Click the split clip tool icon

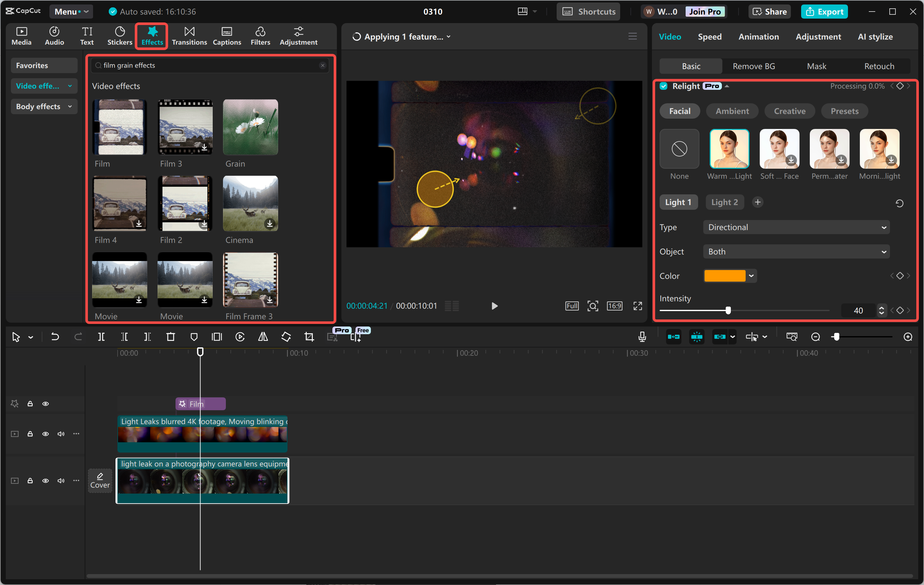[x=101, y=337]
